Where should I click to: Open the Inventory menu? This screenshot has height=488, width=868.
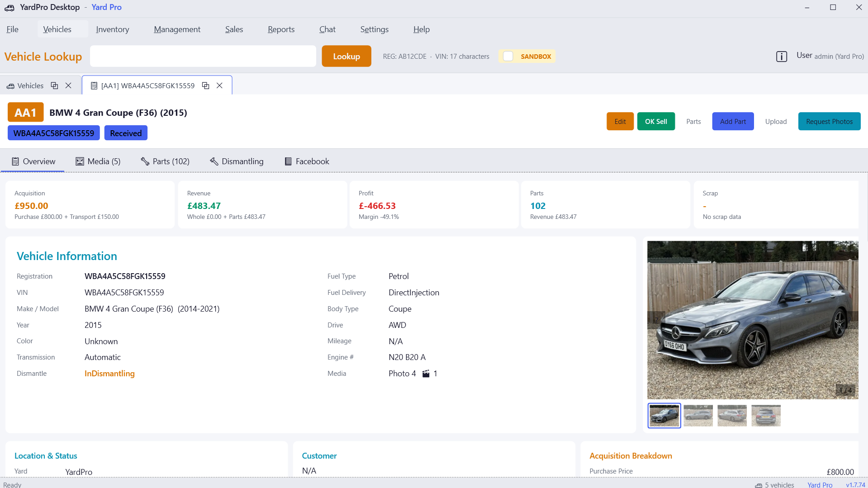click(x=113, y=29)
